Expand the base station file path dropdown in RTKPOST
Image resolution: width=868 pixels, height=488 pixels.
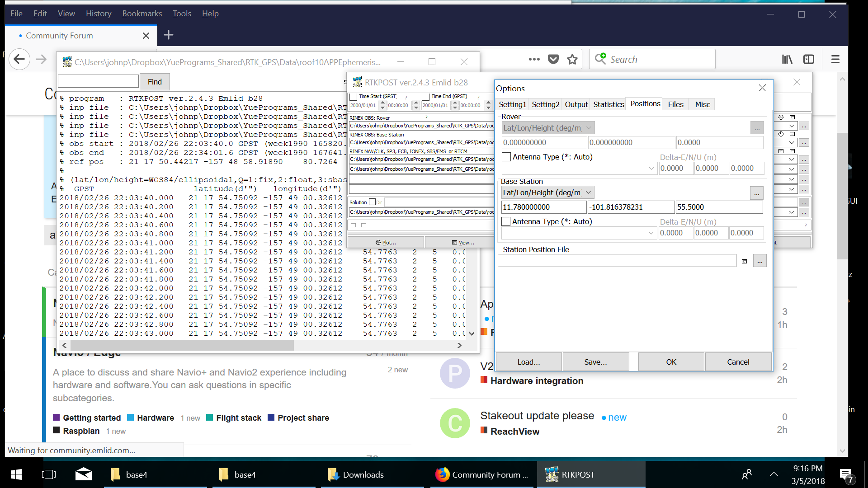pyautogui.click(x=792, y=143)
